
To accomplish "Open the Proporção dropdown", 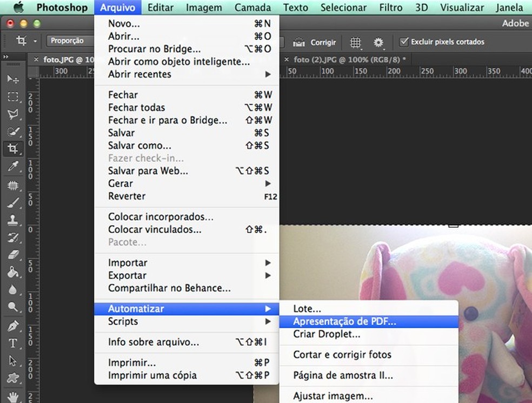I will pos(71,41).
